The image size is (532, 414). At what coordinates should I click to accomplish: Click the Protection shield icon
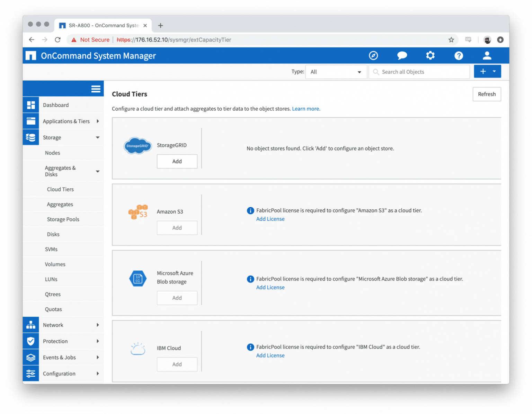click(31, 341)
